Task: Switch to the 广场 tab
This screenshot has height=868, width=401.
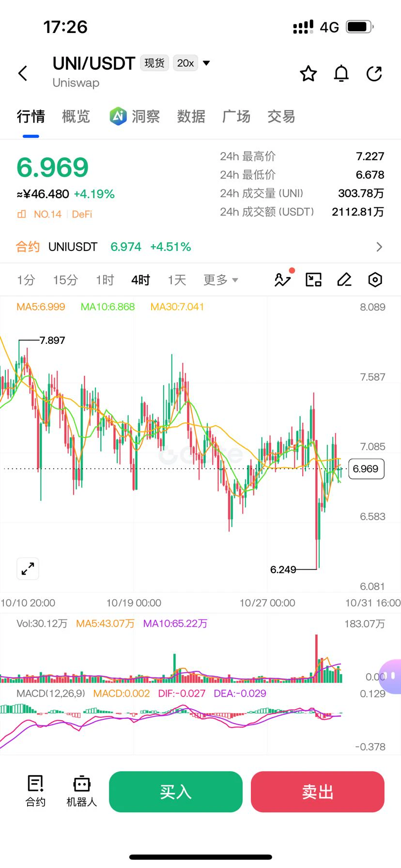Action: click(x=236, y=116)
